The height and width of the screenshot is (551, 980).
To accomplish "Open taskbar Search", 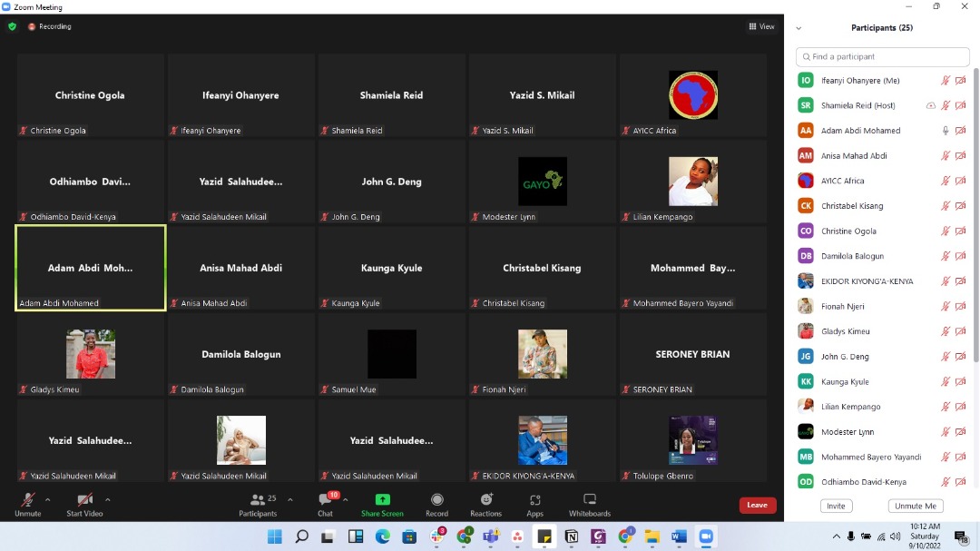I will tap(302, 536).
